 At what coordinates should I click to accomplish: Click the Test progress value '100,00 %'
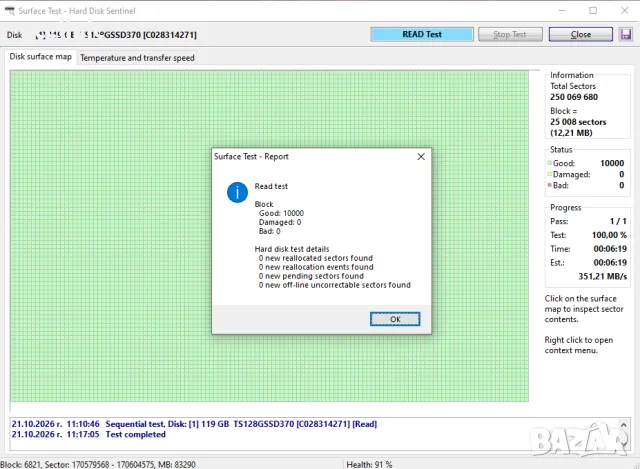[609, 235]
